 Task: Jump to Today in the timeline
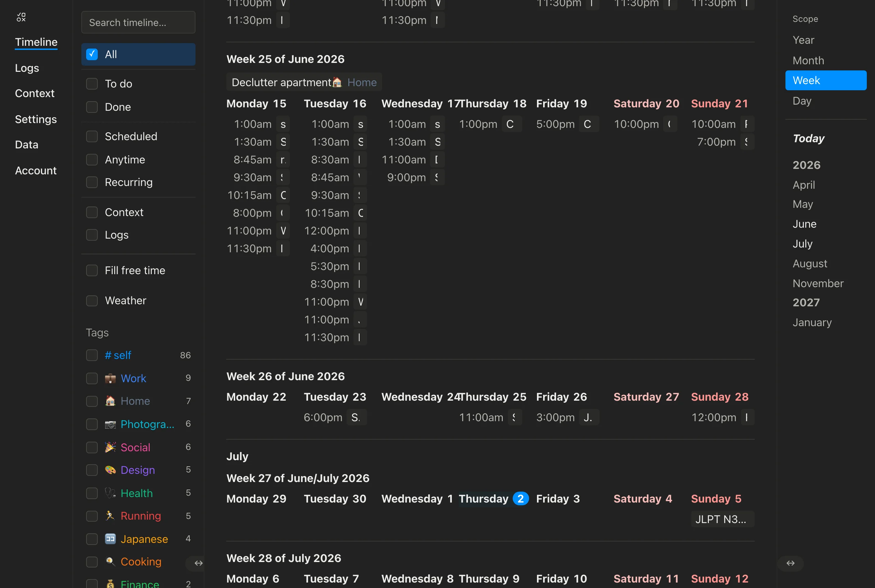click(x=809, y=138)
